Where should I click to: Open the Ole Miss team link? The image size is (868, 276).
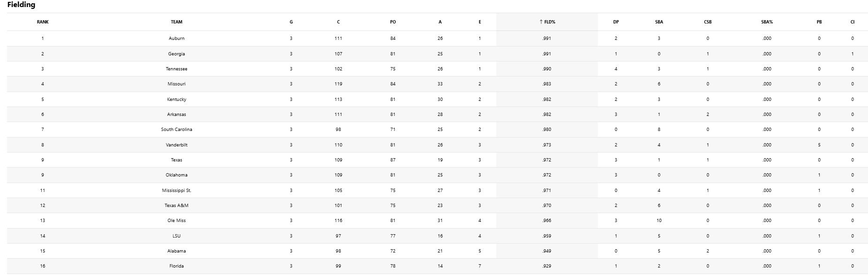(176, 221)
